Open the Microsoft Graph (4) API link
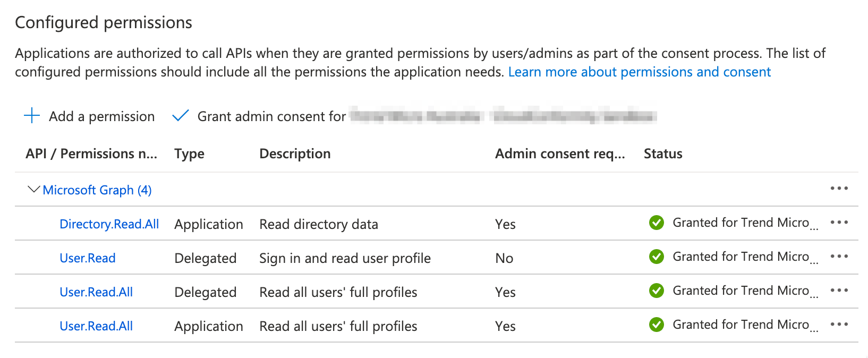Screen dimensions: 868x358 click(x=97, y=190)
